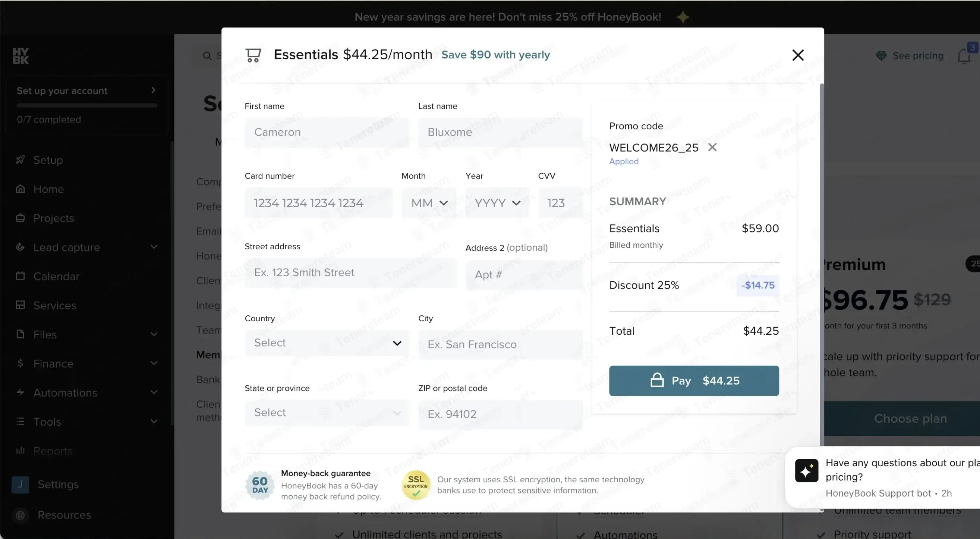Viewport: 980px width, 539px height.
Task: Open the Projects sidebar item
Action: click(x=53, y=218)
